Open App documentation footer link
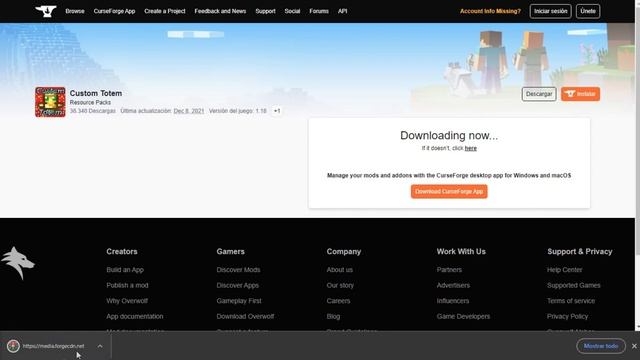The height and width of the screenshot is (360, 640). pos(135,316)
